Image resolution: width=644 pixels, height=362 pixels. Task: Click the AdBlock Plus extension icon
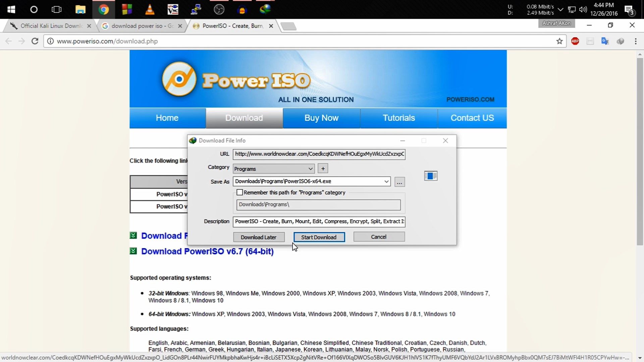tap(575, 41)
